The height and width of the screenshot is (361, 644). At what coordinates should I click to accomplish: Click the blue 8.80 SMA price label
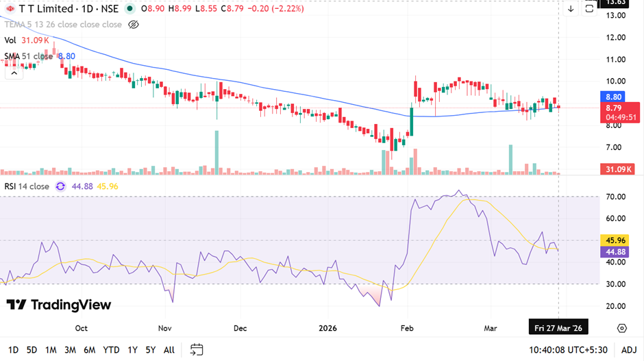(x=614, y=97)
